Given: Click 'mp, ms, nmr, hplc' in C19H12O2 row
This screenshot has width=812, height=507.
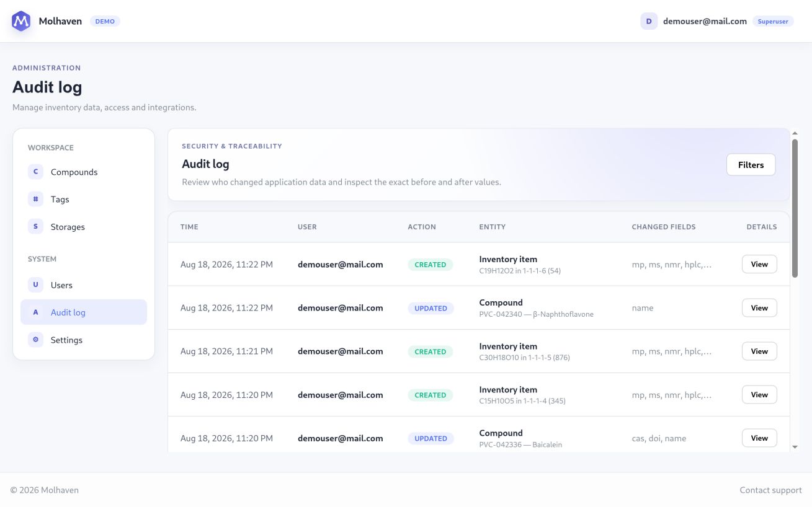Looking at the screenshot, I should click(672, 265).
